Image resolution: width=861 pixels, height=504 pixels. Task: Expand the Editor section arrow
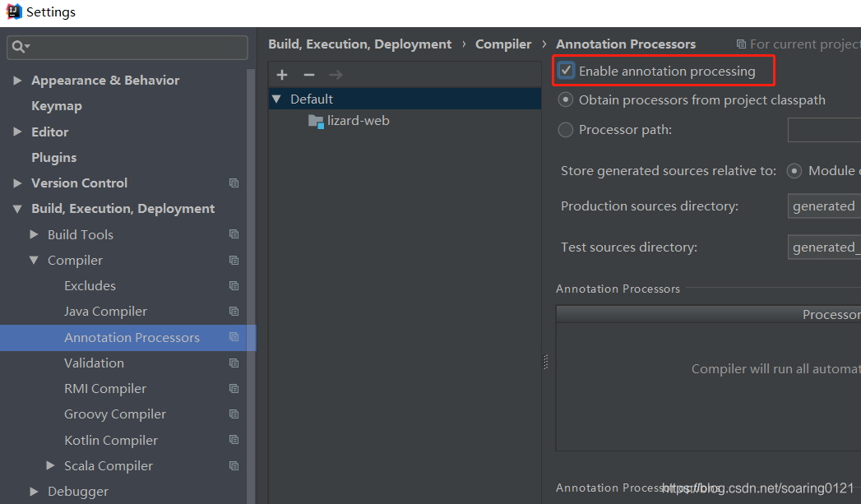pyautogui.click(x=17, y=132)
